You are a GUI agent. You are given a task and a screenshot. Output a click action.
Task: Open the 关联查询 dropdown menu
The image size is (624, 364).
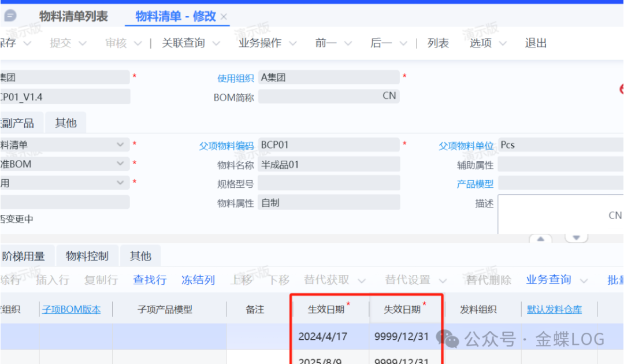pos(191,43)
